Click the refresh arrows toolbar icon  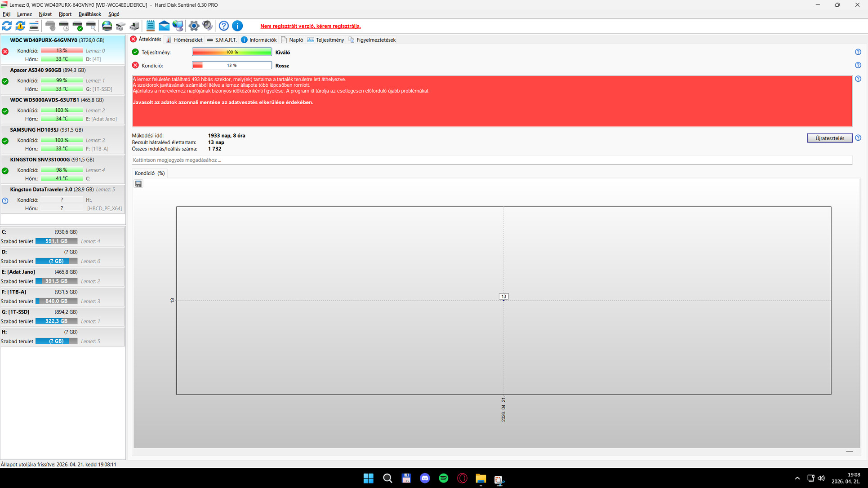(7, 26)
